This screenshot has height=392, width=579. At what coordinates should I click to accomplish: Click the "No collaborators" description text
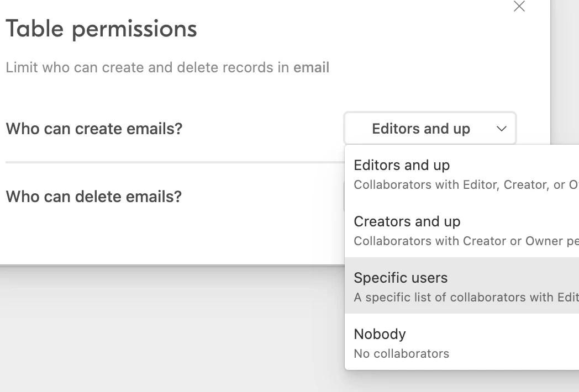[402, 353]
